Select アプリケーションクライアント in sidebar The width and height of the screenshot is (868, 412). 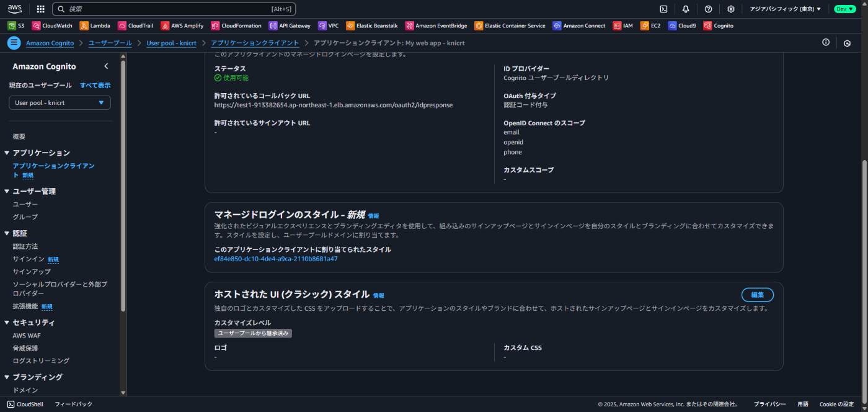point(53,170)
